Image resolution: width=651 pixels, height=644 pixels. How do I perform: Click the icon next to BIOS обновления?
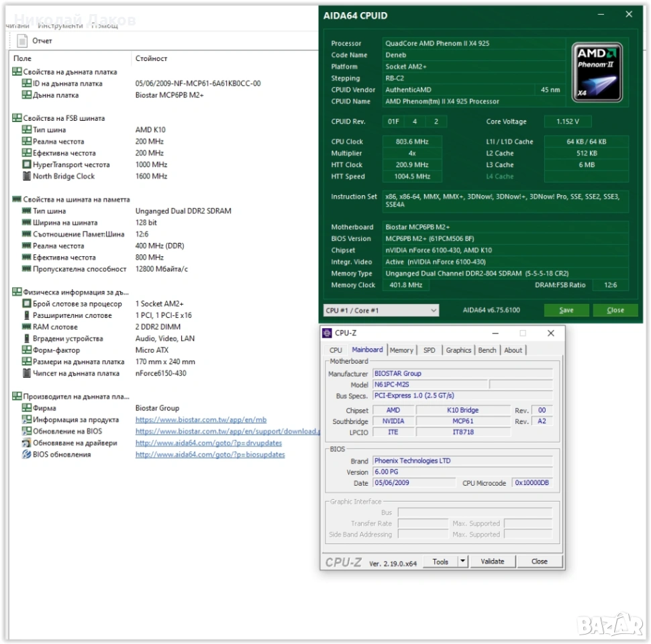pos(27,454)
